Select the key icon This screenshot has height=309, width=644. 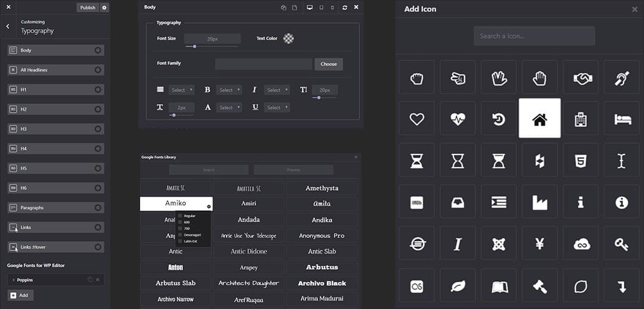[x=621, y=243]
